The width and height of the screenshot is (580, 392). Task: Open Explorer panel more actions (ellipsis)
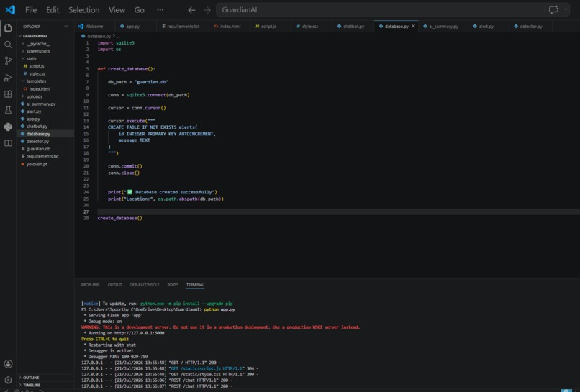[66, 27]
